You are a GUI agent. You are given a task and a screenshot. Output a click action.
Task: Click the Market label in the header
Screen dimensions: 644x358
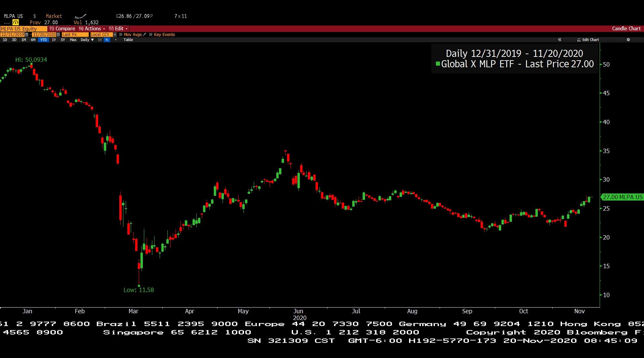coord(54,16)
